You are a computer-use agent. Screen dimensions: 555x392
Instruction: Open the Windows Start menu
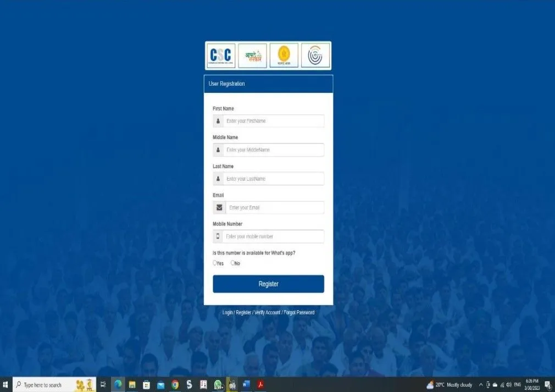pos(5,385)
